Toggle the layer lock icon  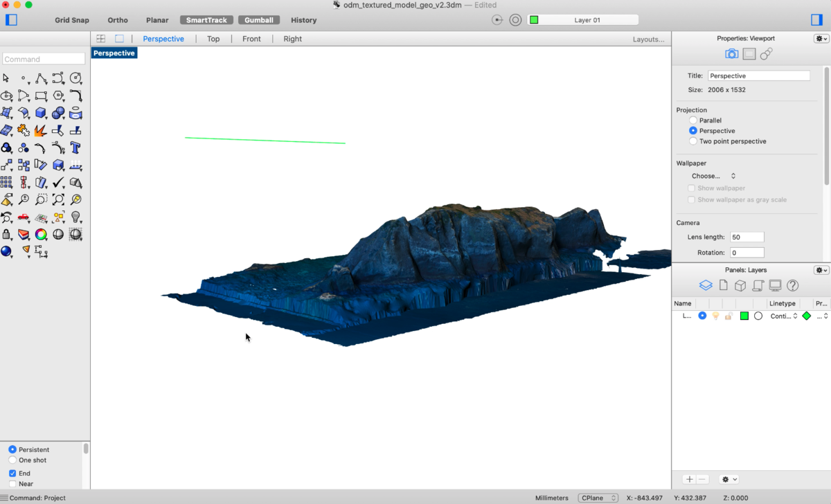729,316
